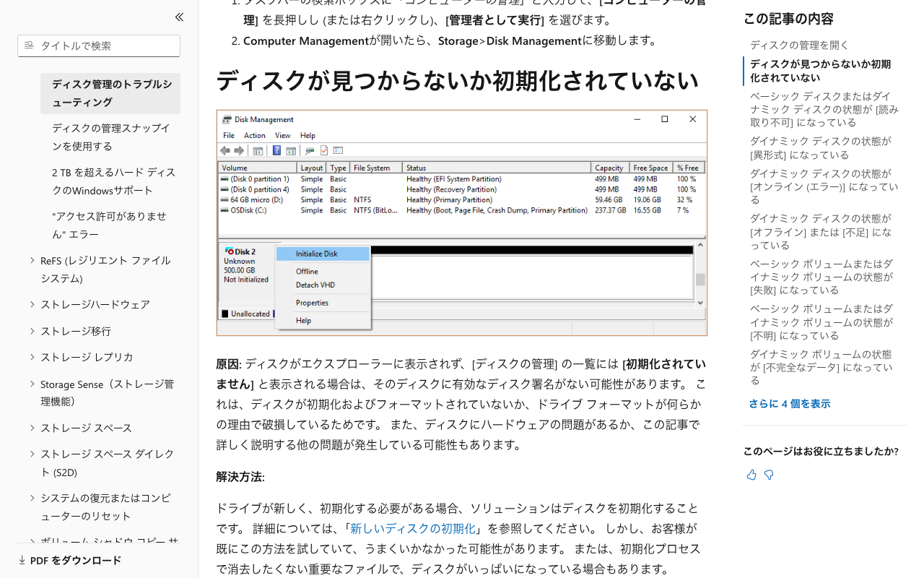Jump to ディスクが見つからないか初期化されていない in contents
924x578 pixels.
pos(820,71)
